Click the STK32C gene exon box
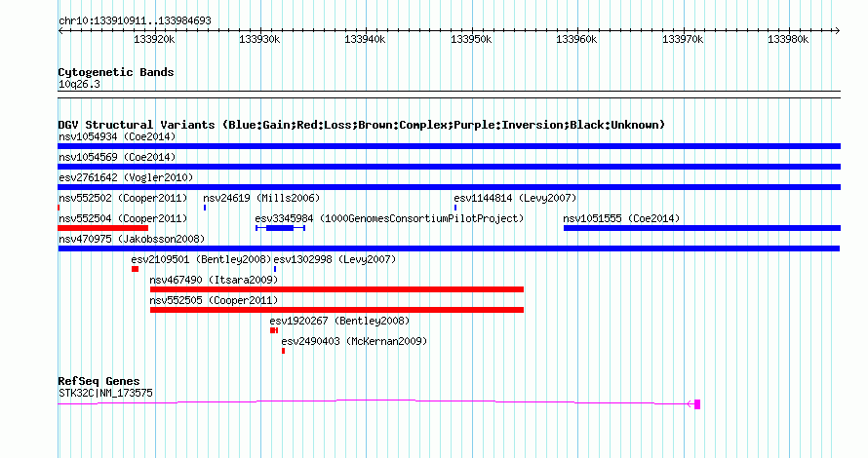 697,404
